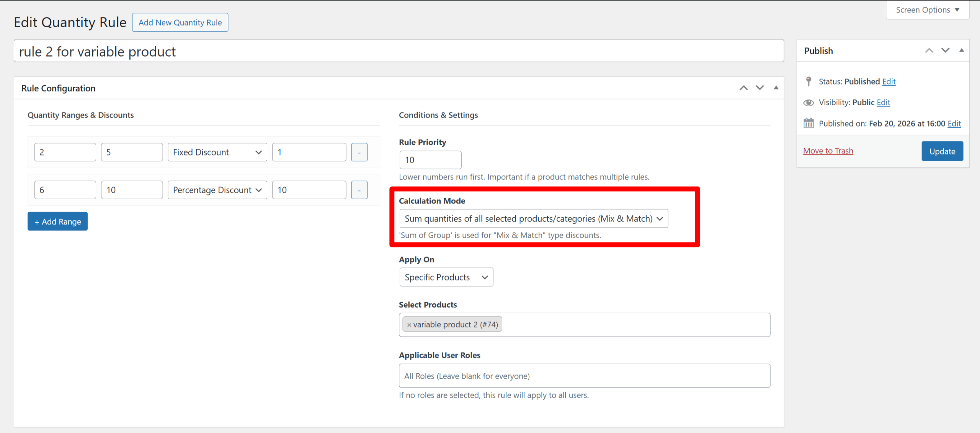Open the Fixed Discount type dropdown

[217, 152]
